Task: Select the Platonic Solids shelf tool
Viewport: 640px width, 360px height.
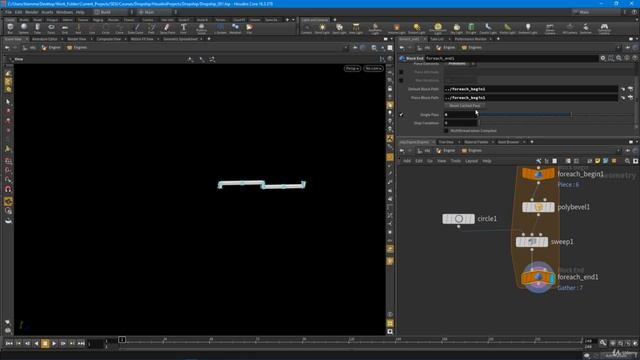Action: (x=201, y=29)
